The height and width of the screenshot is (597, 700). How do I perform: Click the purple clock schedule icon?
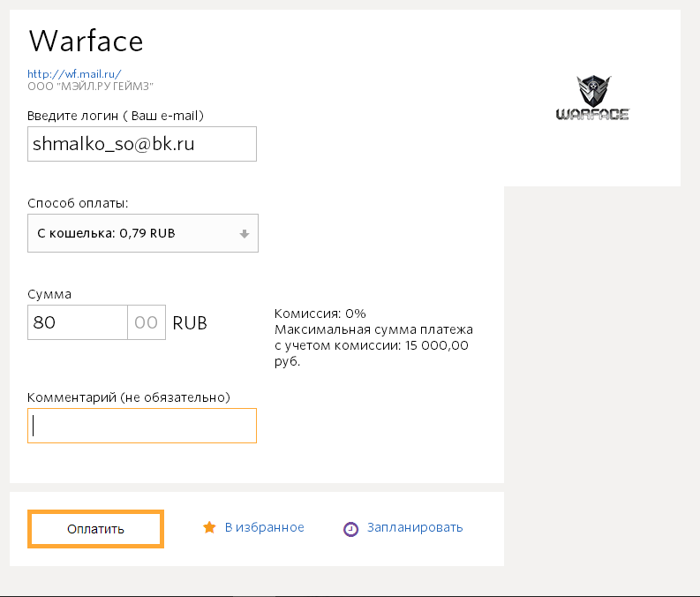(350, 529)
